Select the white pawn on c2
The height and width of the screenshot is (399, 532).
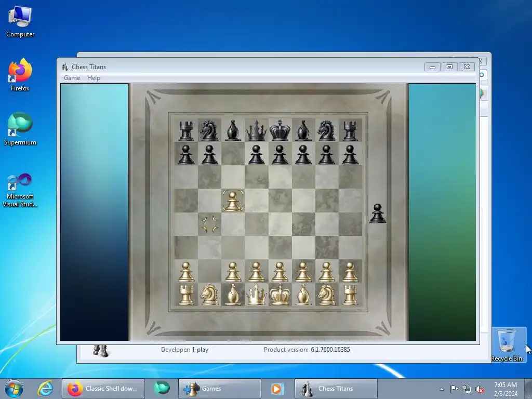coord(233,272)
